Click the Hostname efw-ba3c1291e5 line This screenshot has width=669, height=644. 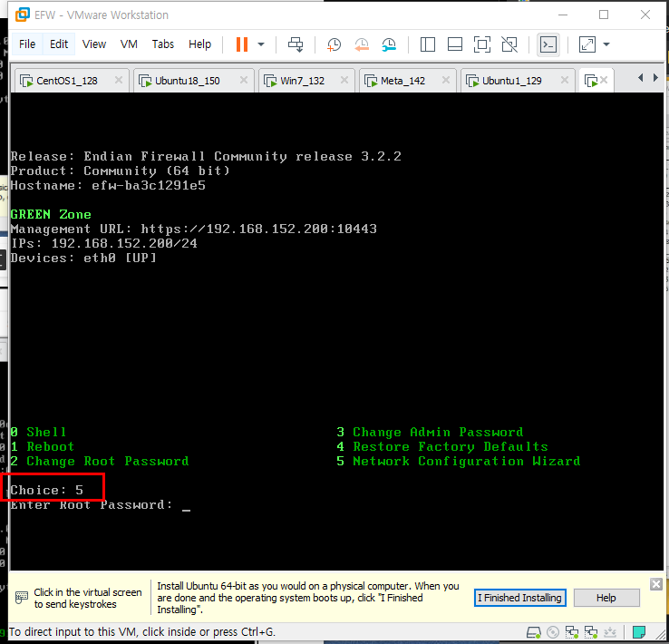tap(108, 186)
